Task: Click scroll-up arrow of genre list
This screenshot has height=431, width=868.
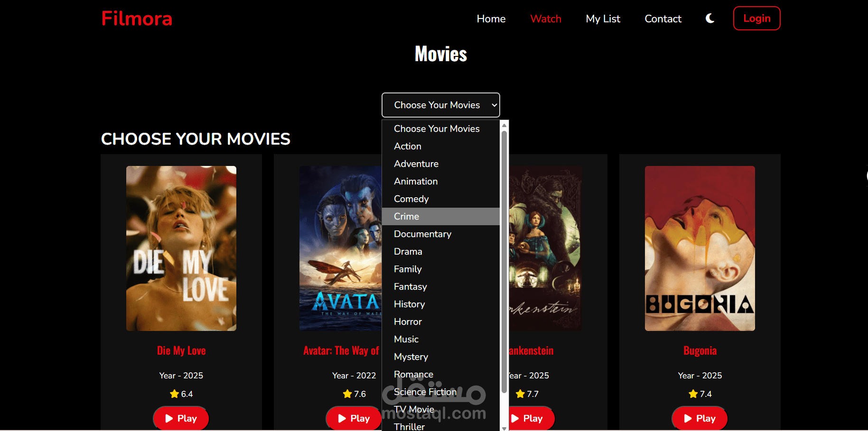Action: coord(504,125)
